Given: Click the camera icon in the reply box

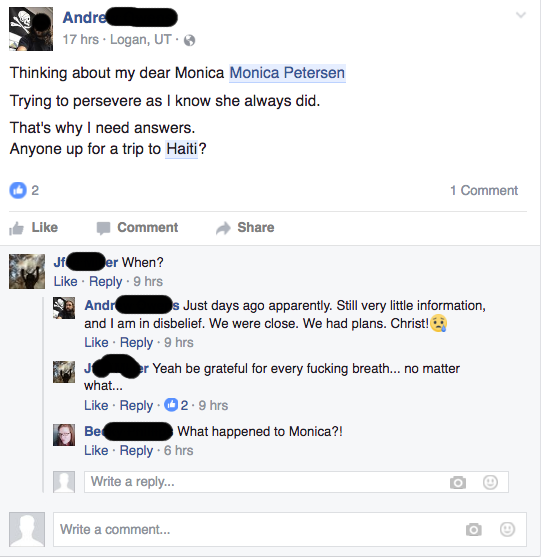Looking at the screenshot, I should click(458, 482).
